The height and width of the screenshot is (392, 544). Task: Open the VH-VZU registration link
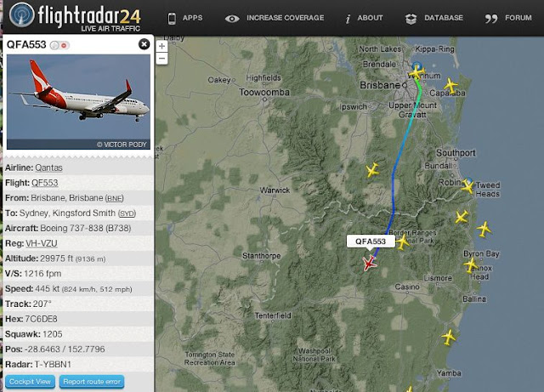pos(42,243)
